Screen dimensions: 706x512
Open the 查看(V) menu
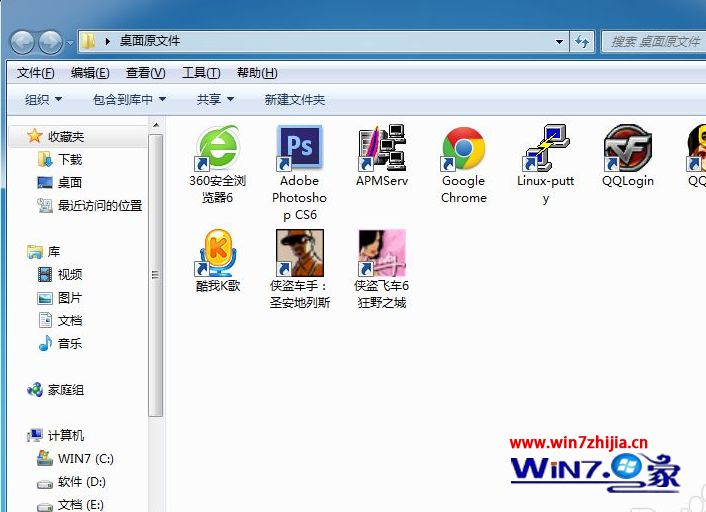145,72
